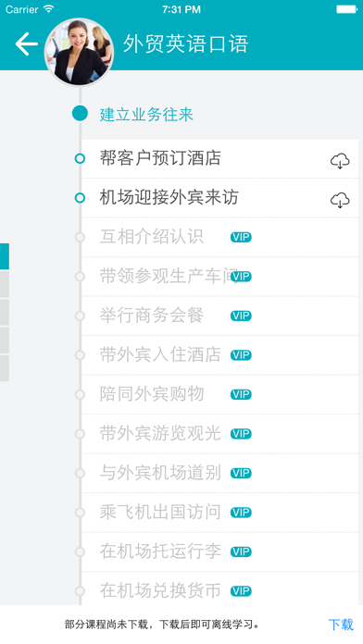Viewport: 363px width, 644px height.
Task: Tap the 外贸英语口语 course title
Action: click(x=186, y=44)
